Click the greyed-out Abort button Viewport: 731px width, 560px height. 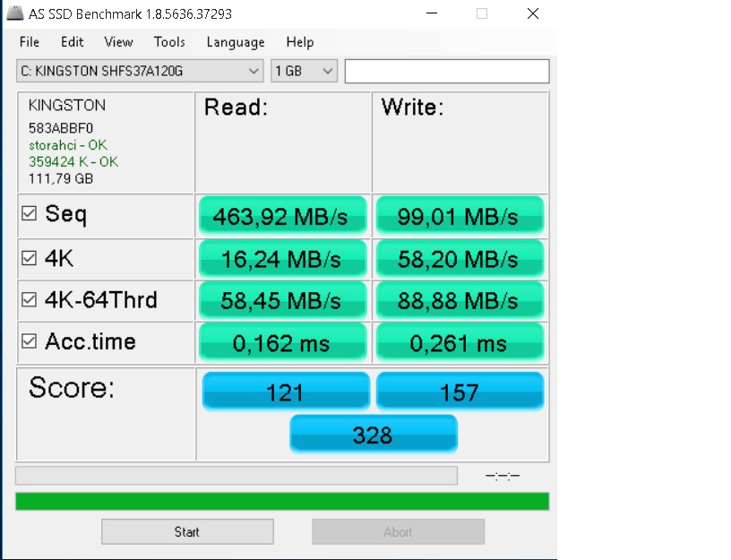[x=398, y=531]
